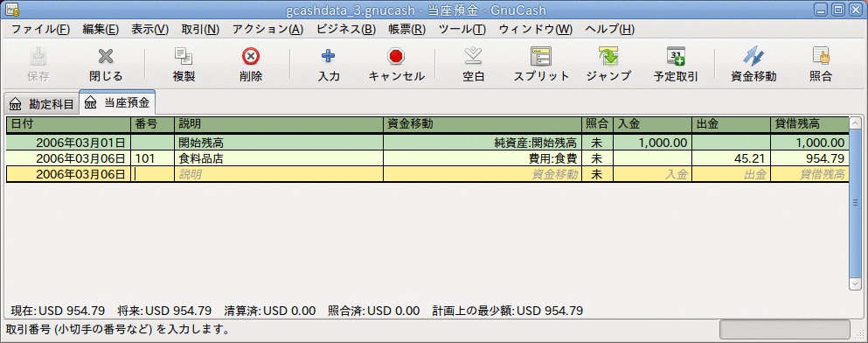This screenshot has height=343, width=868.
Task: Click the 日付 column header
Action: click(x=69, y=124)
